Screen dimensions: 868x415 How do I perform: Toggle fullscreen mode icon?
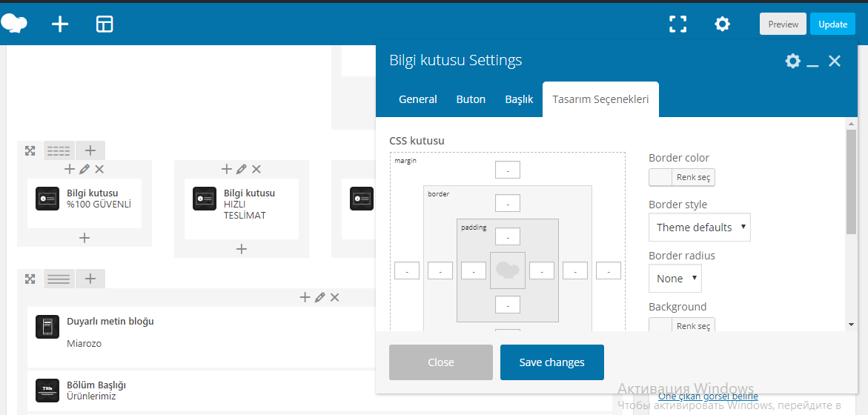(677, 24)
